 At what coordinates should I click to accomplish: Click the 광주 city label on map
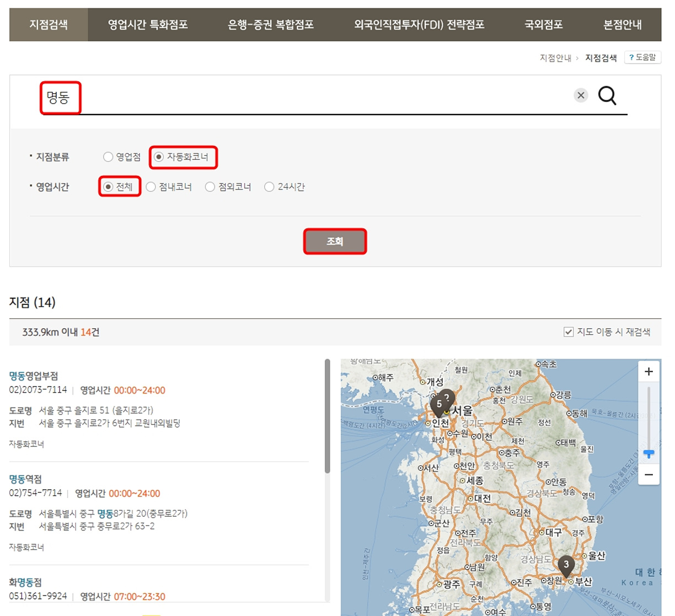(x=451, y=584)
